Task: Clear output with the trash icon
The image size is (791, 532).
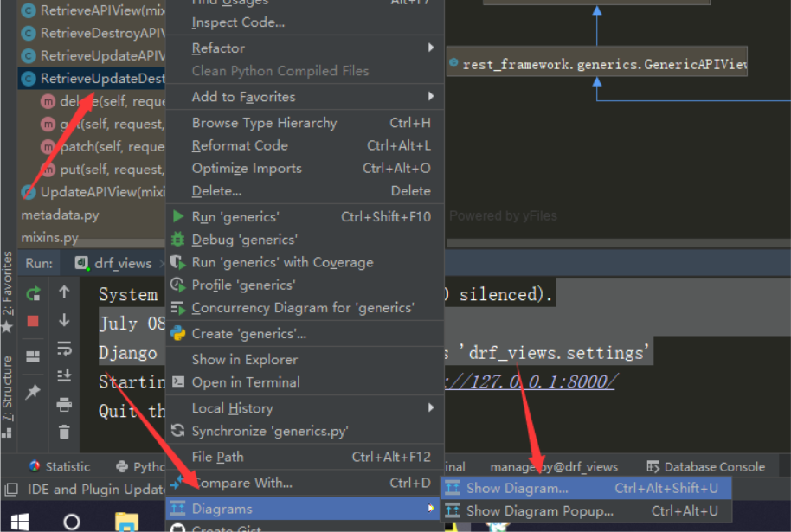Action: pos(64,432)
